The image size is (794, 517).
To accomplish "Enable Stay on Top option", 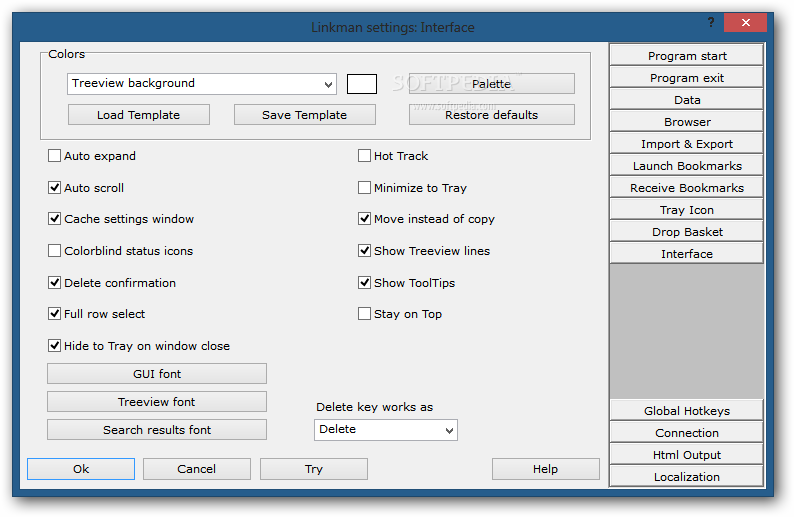I will (x=364, y=313).
